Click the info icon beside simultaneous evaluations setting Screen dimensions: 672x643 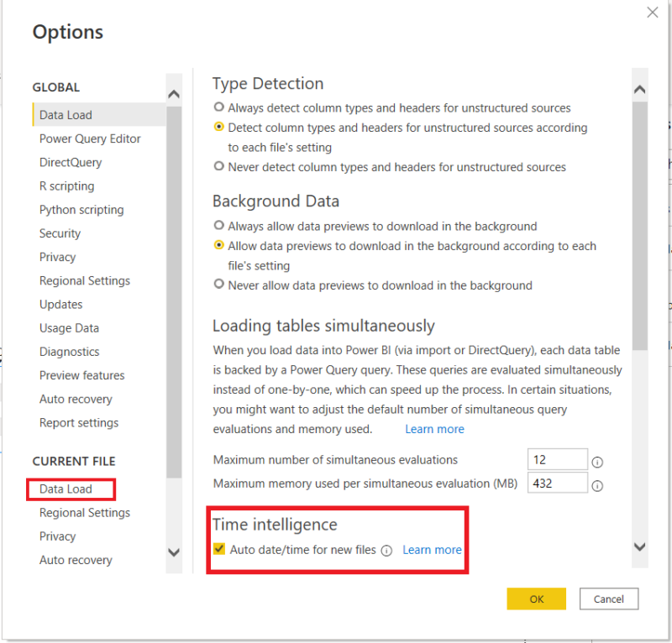click(597, 461)
